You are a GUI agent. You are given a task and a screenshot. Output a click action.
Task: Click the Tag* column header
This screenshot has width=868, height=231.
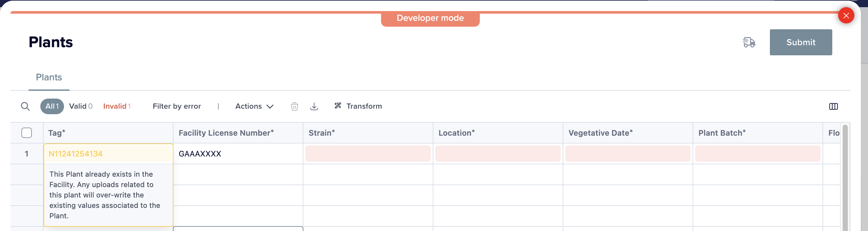click(108, 133)
